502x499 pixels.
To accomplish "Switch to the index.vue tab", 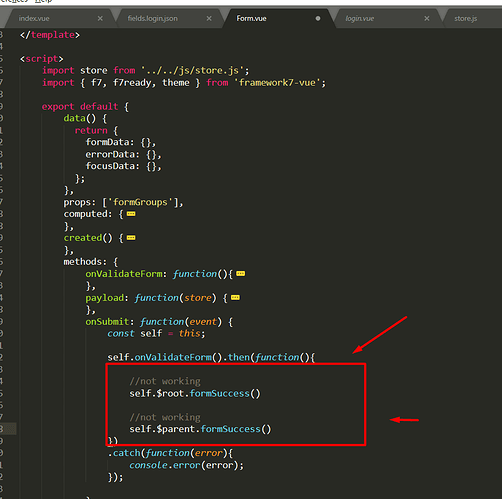I will pyautogui.click(x=34, y=18).
